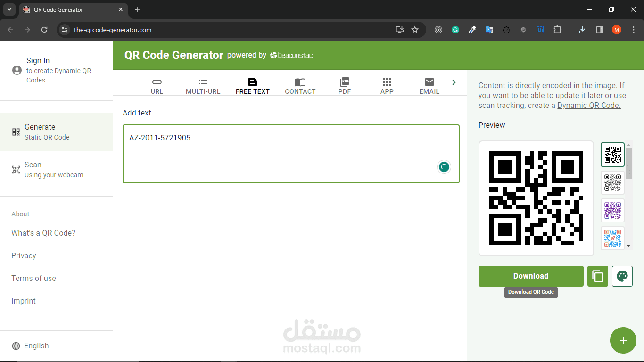The image size is (644, 362).
Task: Go back to previous page
Action: point(11,30)
